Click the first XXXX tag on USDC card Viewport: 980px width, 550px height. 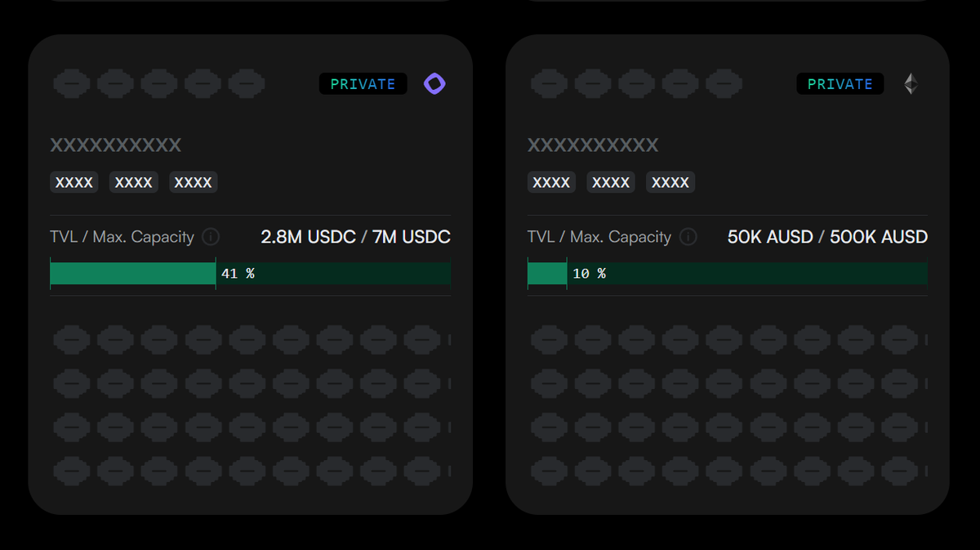74,182
